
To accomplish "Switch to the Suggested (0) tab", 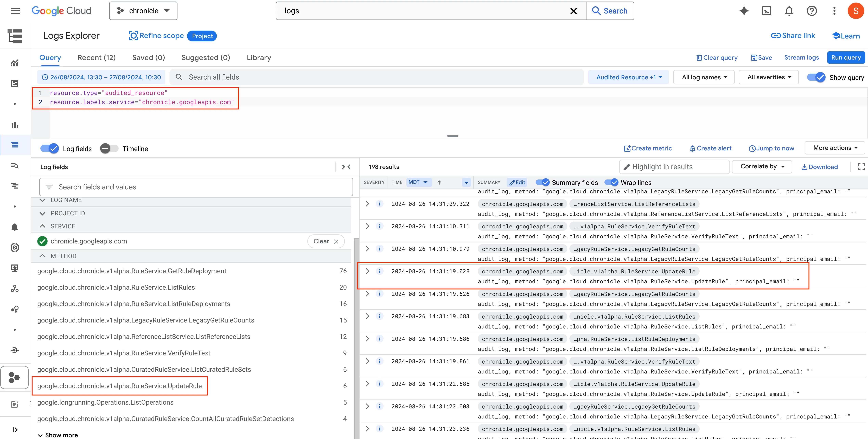I will pos(206,58).
